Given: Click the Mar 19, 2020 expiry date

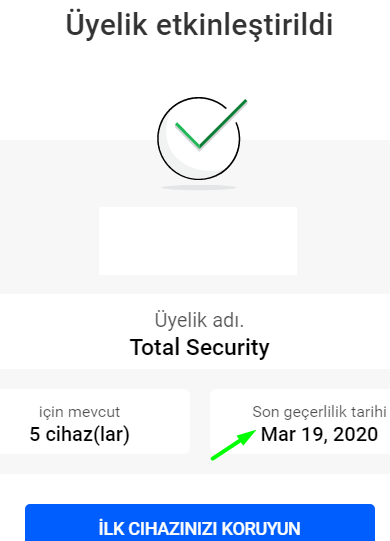Looking at the screenshot, I should [319, 434].
